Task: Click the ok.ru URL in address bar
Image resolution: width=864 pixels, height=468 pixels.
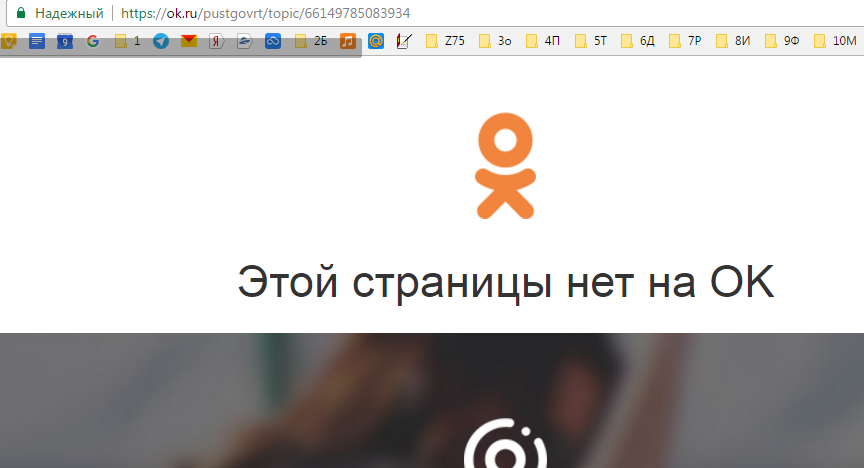Action: point(266,13)
